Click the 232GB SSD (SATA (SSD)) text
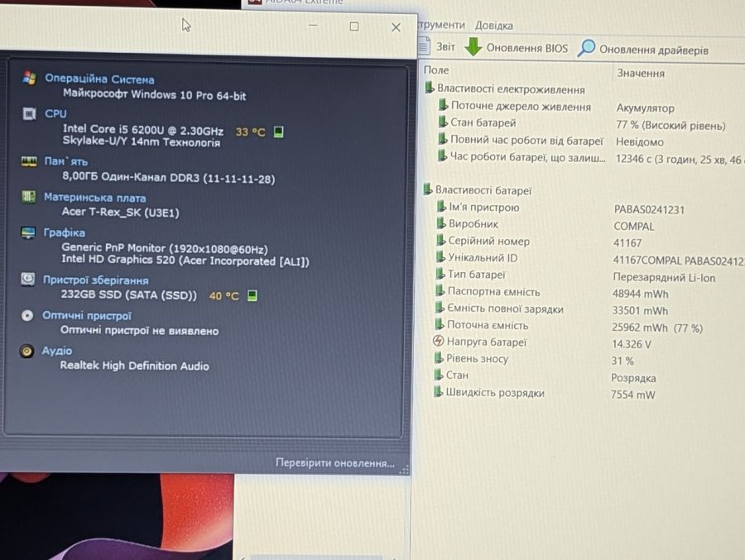This screenshot has height=560, width=745. click(129, 295)
